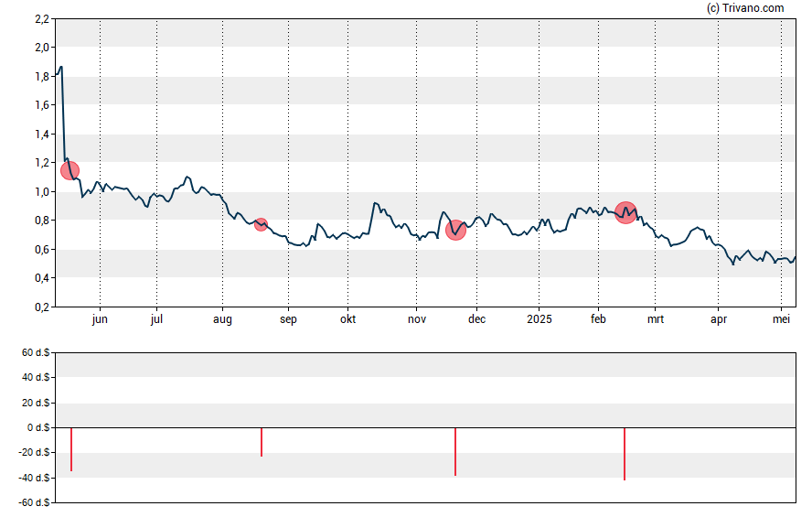Click the 'sep' x-axis label
The image size is (812, 517).
point(288,319)
